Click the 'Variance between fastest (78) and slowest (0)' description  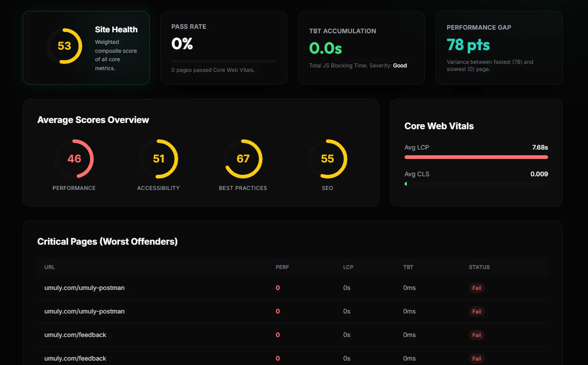pos(490,65)
